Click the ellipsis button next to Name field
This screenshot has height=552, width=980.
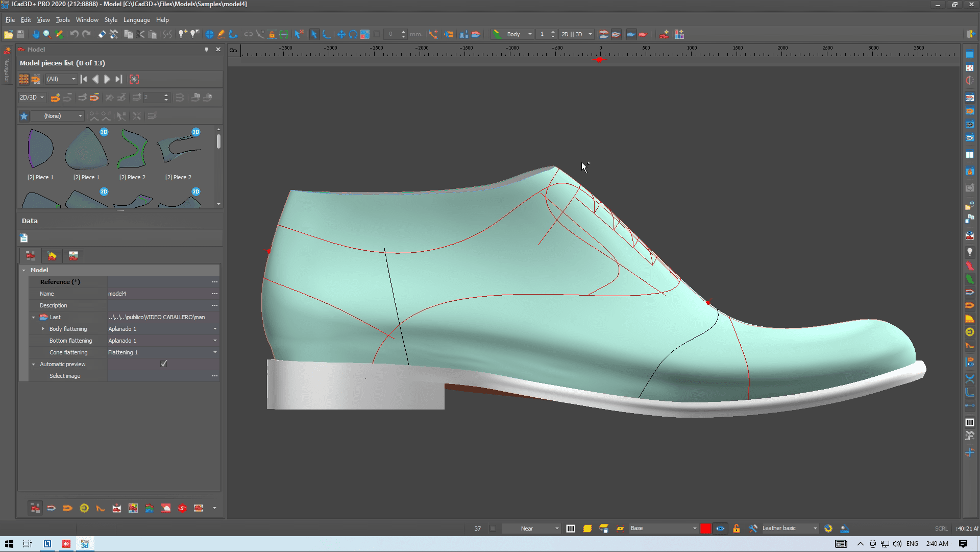(215, 294)
